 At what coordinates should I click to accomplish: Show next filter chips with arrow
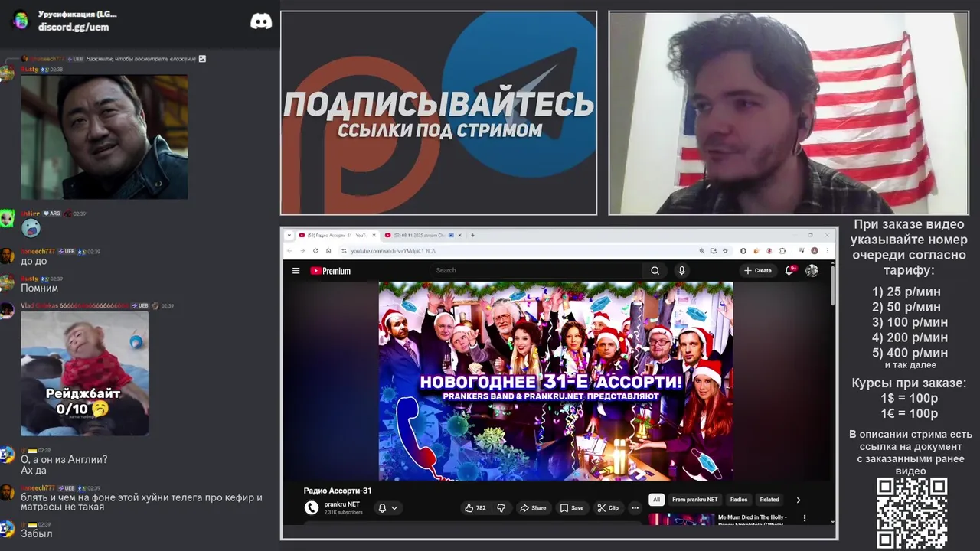click(x=798, y=500)
